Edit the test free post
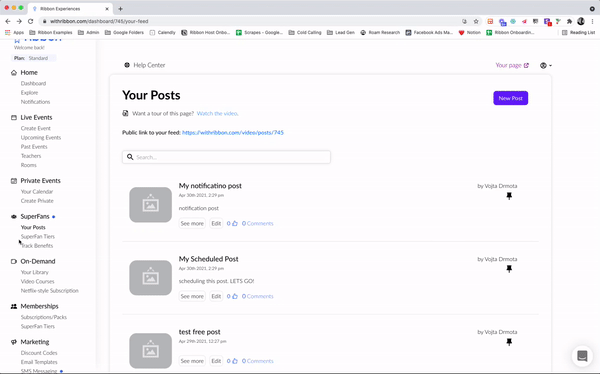Image resolution: width=600 pixels, height=374 pixels. click(x=216, y=361)
